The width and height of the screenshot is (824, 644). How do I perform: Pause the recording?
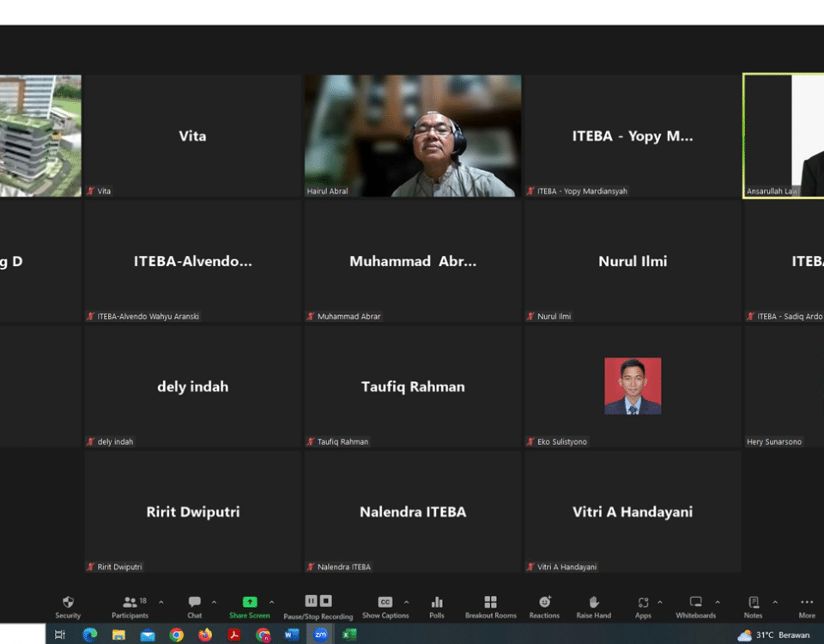click(312, 601)
